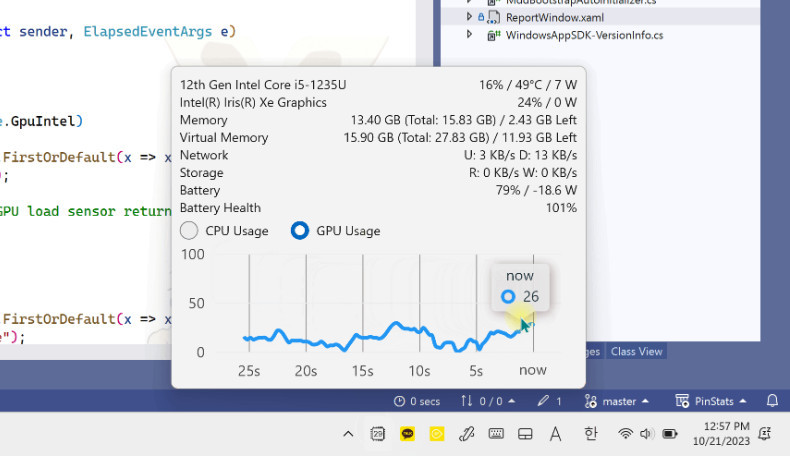Open the KakaoTalk tray icon
Image resolution: width=790 pixels, height=456 pixels.
click(x=407, y=433)
